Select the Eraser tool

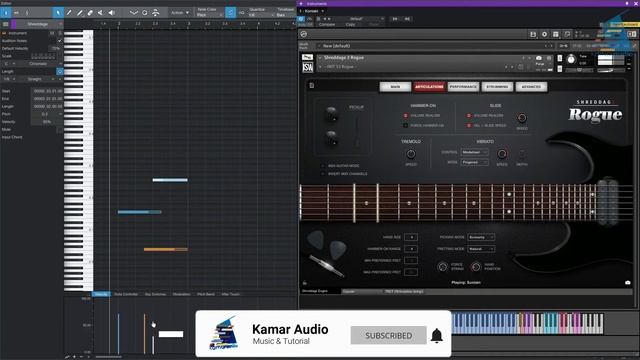(x=90, y=13)
